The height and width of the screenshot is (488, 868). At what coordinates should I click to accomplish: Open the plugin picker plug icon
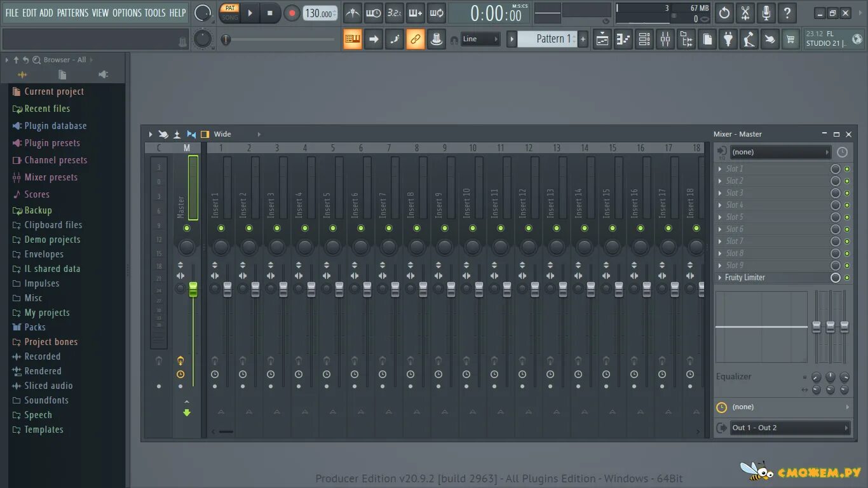click(x=728, y=39)
